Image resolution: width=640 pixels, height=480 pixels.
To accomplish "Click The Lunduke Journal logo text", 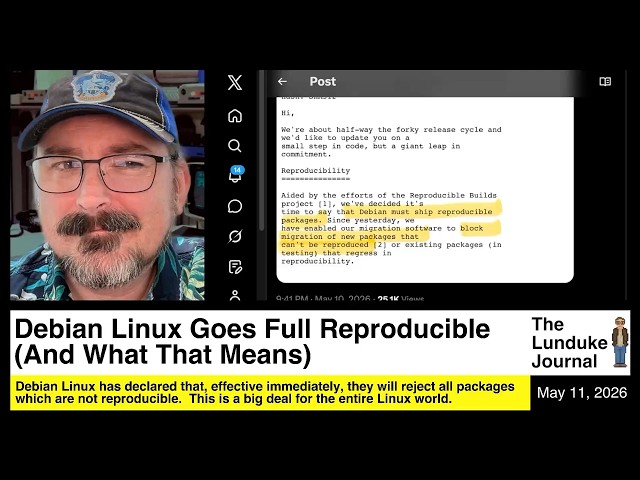I will coord(569,343).
